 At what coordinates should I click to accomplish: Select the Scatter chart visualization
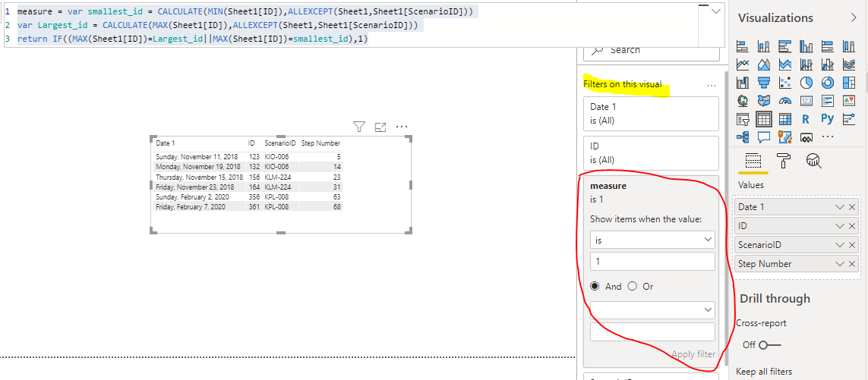click(785, 83)
